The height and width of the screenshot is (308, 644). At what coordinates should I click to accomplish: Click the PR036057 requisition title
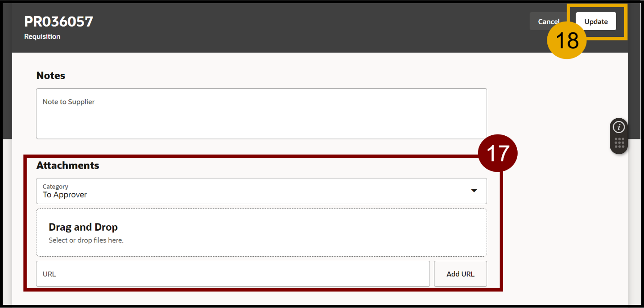[58, 22]
